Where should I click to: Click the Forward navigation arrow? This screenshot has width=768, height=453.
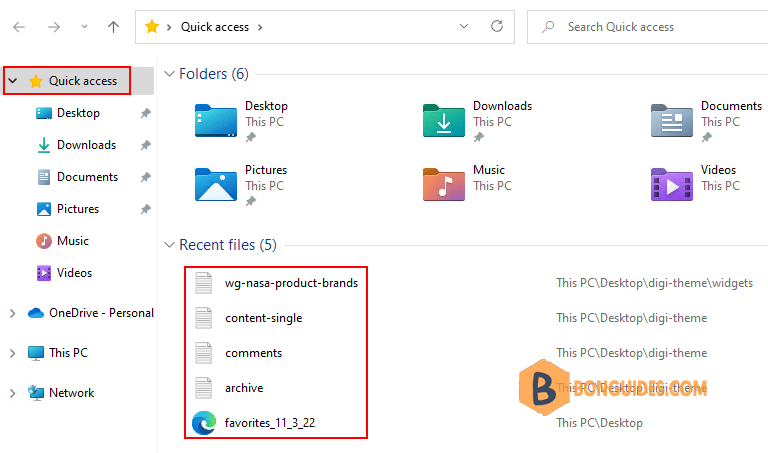53,27
